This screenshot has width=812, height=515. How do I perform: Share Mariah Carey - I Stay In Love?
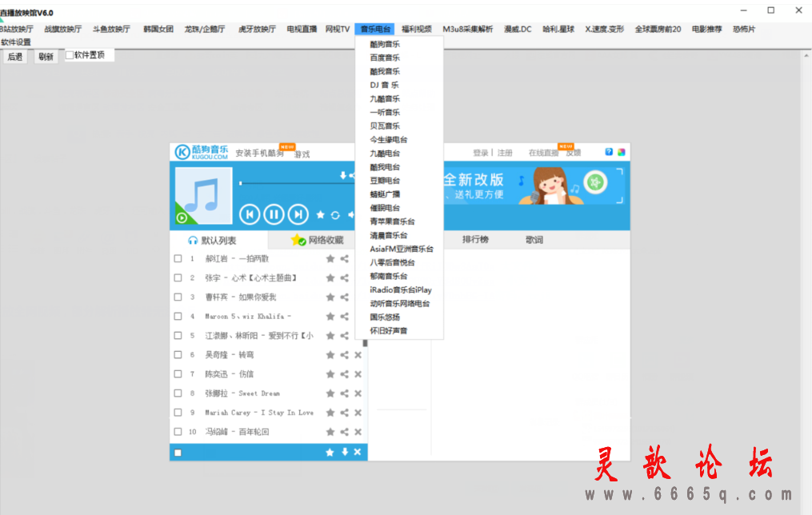344,413
